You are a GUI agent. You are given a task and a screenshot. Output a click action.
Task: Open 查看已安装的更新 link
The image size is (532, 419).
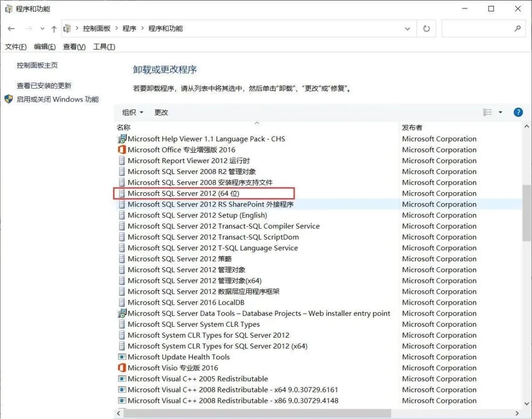44,85
